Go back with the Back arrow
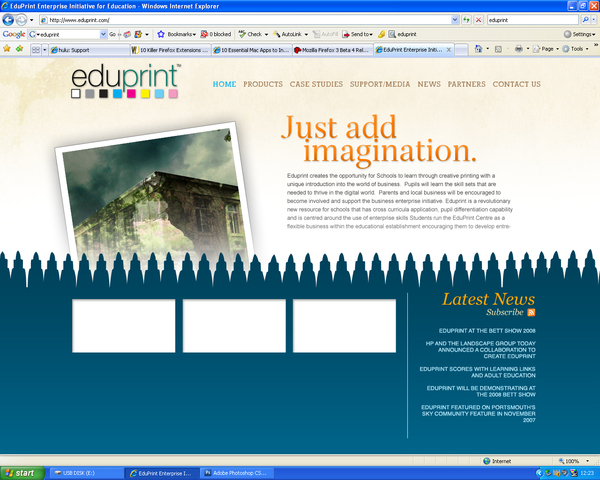 [8, 20]
